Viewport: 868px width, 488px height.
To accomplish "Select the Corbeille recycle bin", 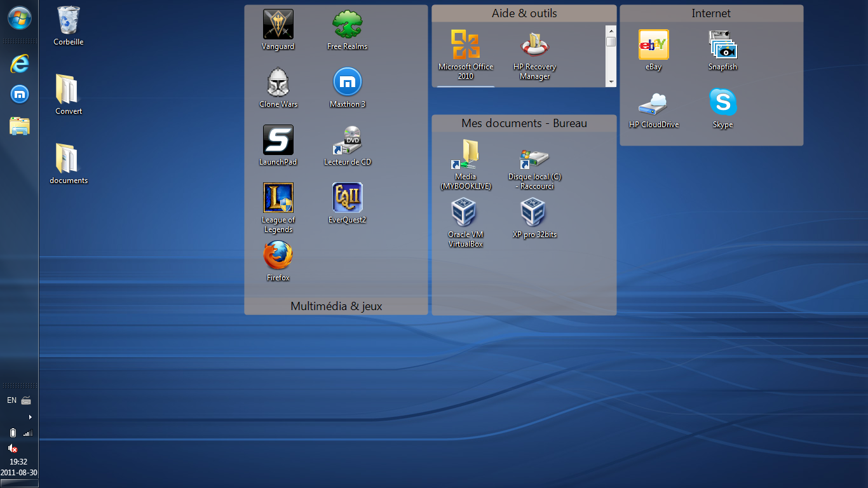I will coord(69,25).
